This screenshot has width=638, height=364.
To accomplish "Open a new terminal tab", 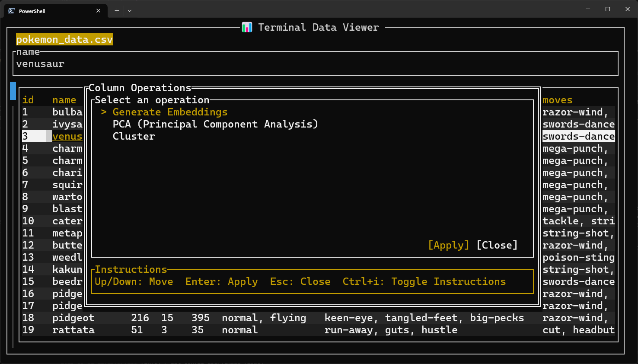I will click(x=117, y=11).
